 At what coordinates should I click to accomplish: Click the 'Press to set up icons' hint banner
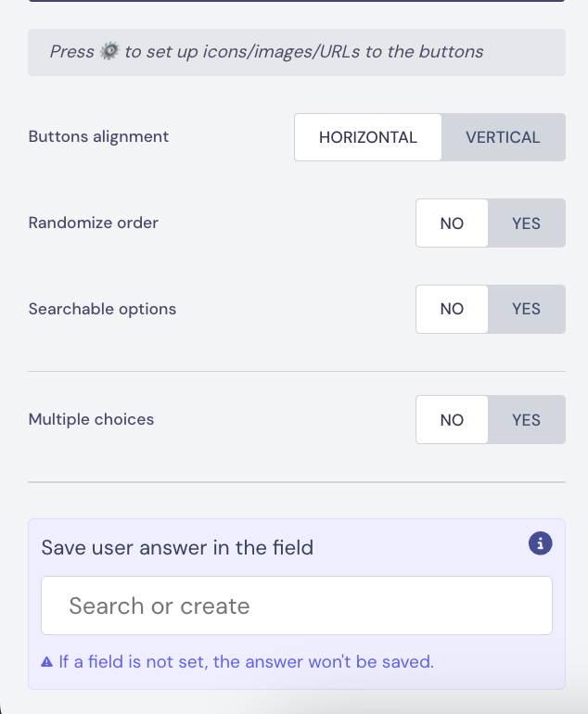point(297,52)
